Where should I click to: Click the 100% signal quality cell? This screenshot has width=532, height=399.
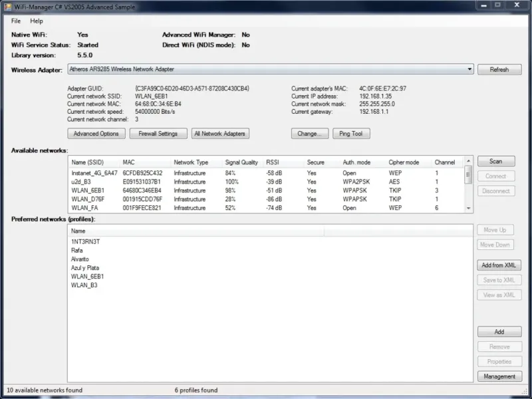click(x=231, y=182)
